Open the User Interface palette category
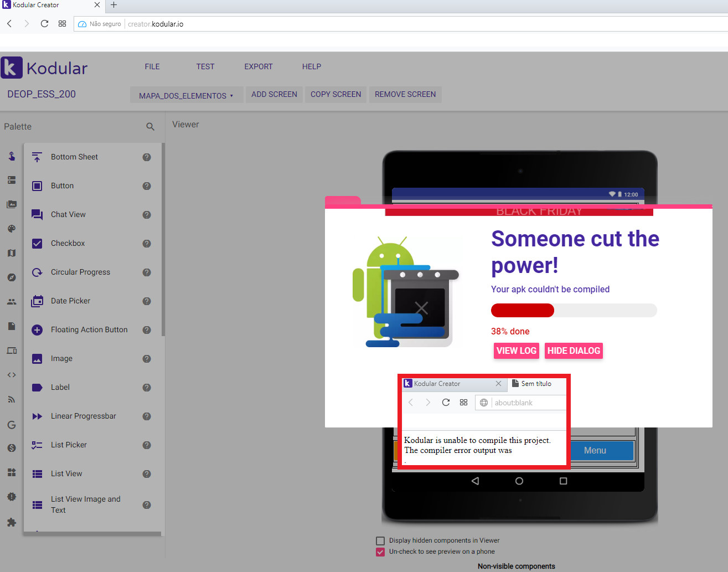 point(11,156)
